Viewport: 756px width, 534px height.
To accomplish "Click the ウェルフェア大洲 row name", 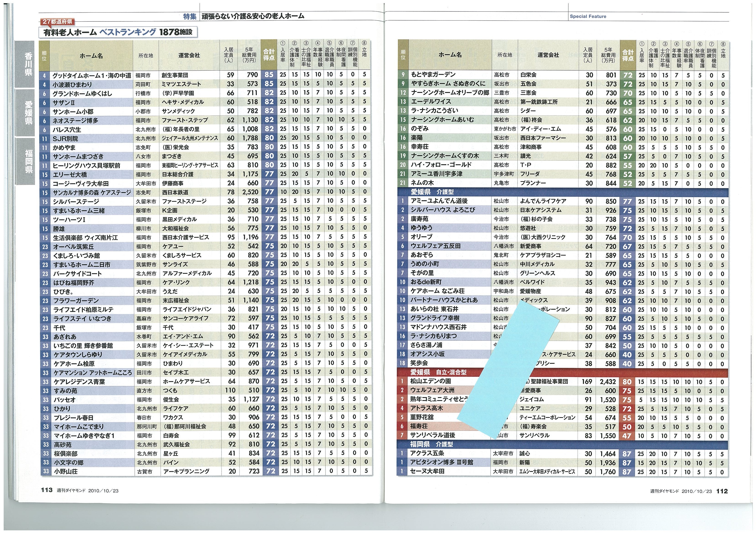I will pos(432,390).
